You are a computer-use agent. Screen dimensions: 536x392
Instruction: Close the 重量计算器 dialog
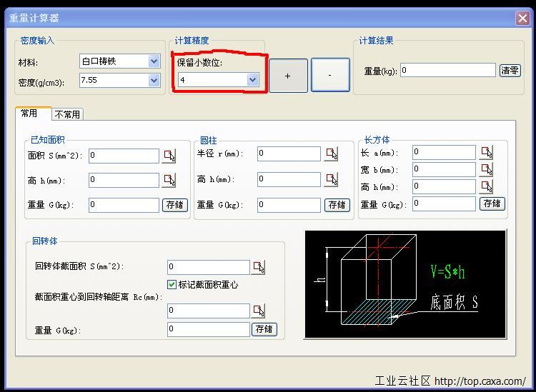click(x=522, y=18)
